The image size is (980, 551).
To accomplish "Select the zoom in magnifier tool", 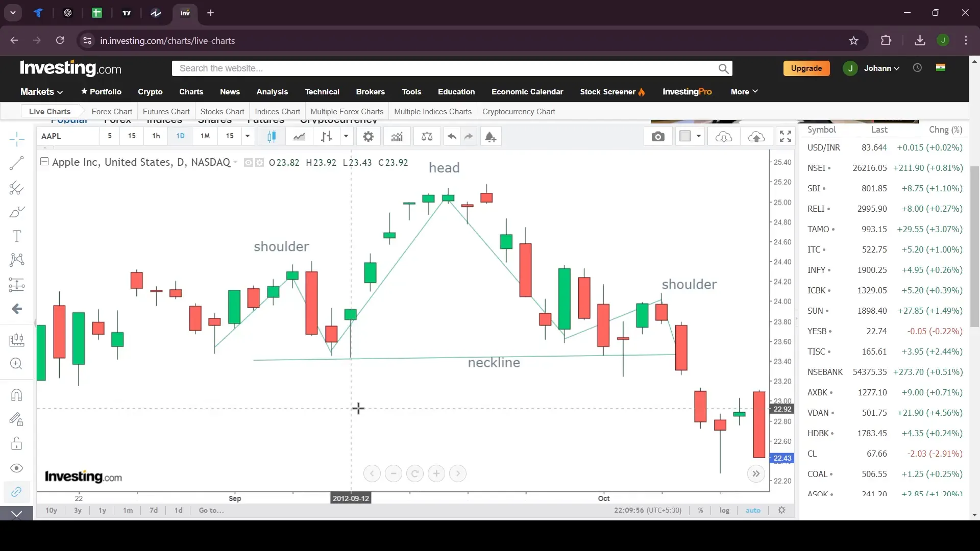I will 17,364.
